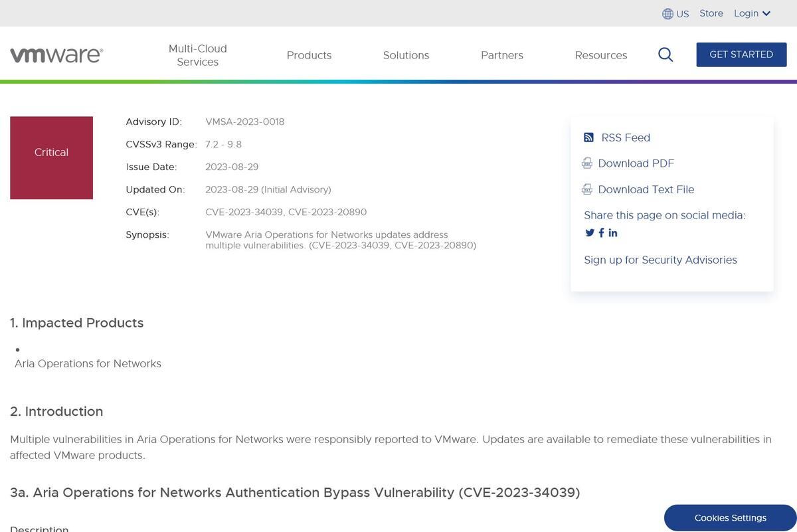Image resolution: width=797 pixels, height=532 pixels.
Task: Open the search magnifier icon
Action: [x=665, y=55]
